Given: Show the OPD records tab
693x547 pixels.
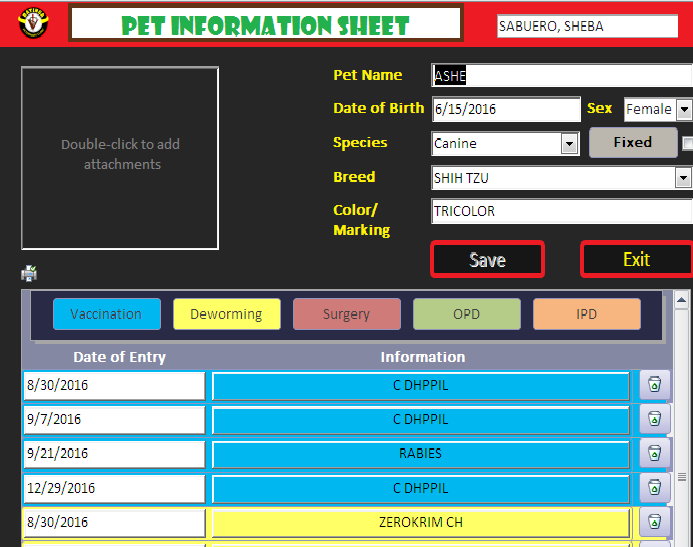Looking at the screenshot, I should click(x=466, y=314).
